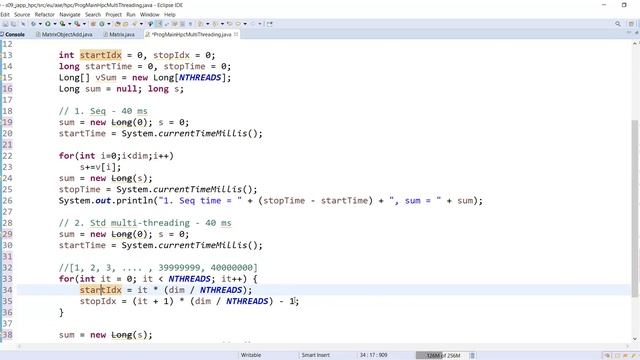The width and height of the screenshot is (640, 360).
Task: Click the Back navigation arrow icon
Action: coord(238,24)
